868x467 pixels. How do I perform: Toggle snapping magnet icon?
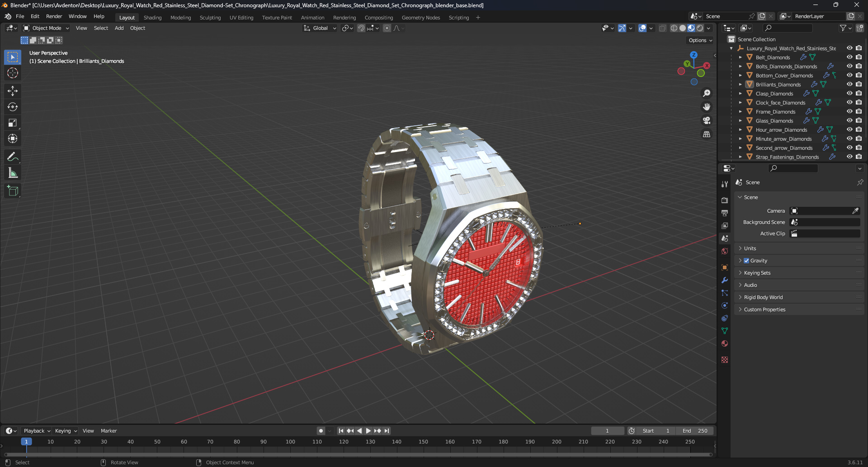tap(361, 28)
